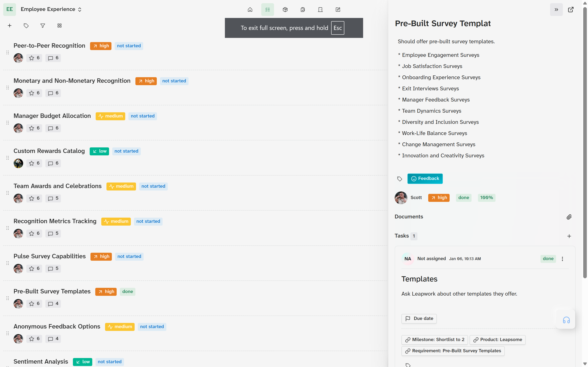
Task: Go to the home navigation icon
Action: [x=250, y=9]
